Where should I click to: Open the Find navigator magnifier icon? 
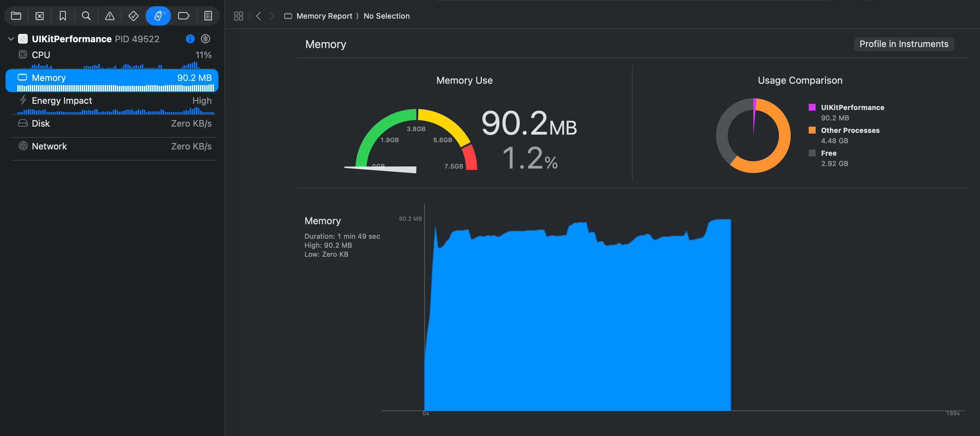pos(87,16)
